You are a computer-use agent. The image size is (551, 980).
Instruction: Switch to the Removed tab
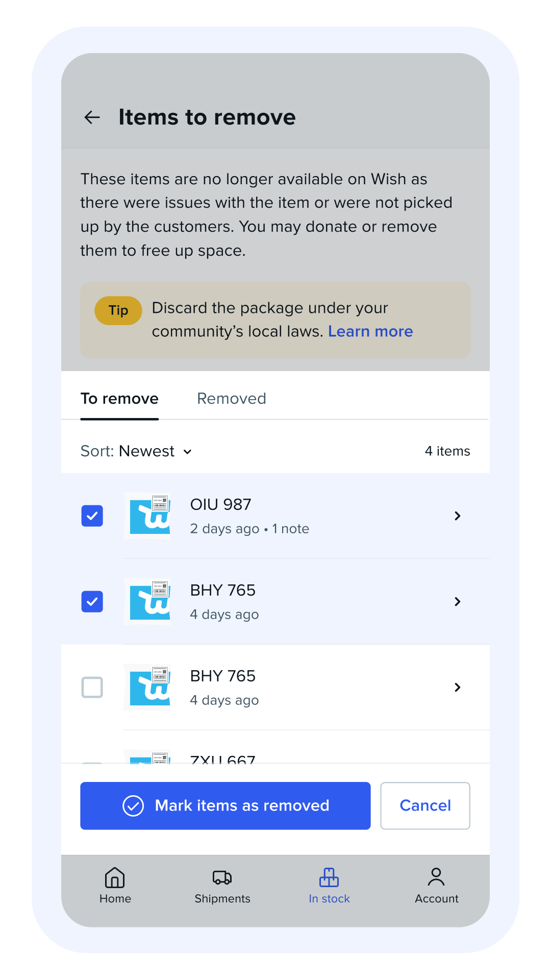(x=232, y=399)
